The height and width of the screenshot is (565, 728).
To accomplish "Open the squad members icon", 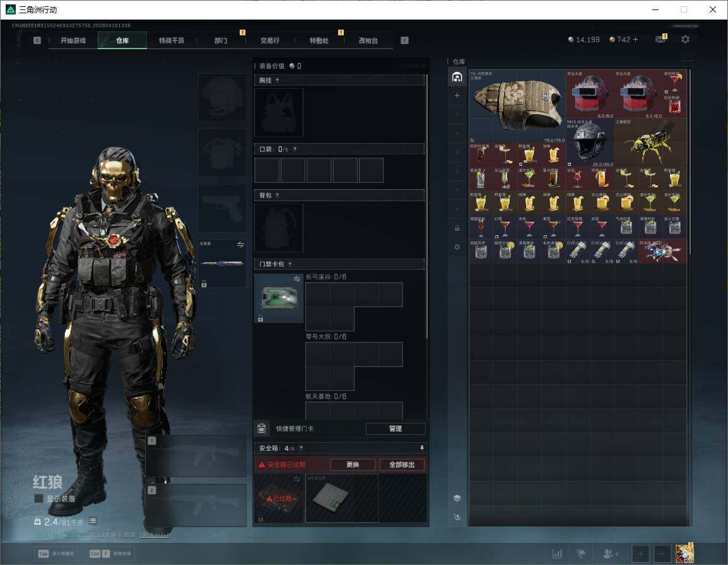I will 610,554.
